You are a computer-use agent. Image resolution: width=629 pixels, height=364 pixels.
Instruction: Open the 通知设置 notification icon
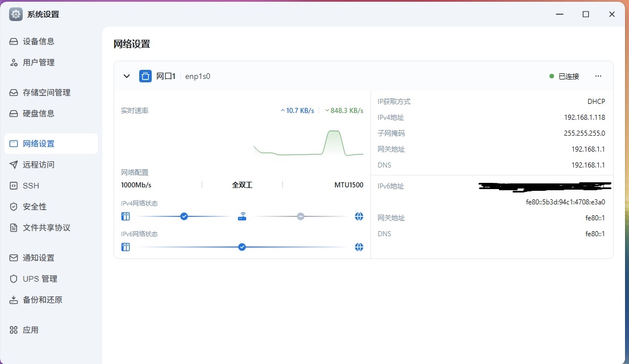pos(14,257)
